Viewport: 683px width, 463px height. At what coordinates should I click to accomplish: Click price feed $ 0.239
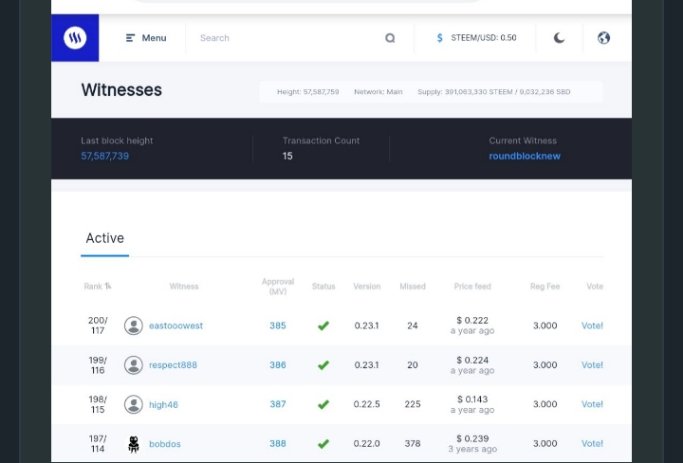pyautogui.click(x=472, y=439)
